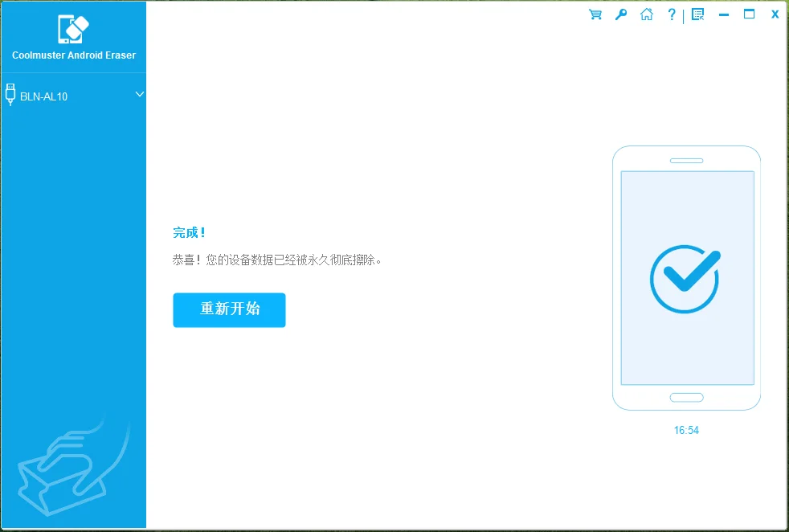The width and height of the screenshot is (789, 532).
Task: Open the shopping cart purchase icon
Action: click(595, 14)
